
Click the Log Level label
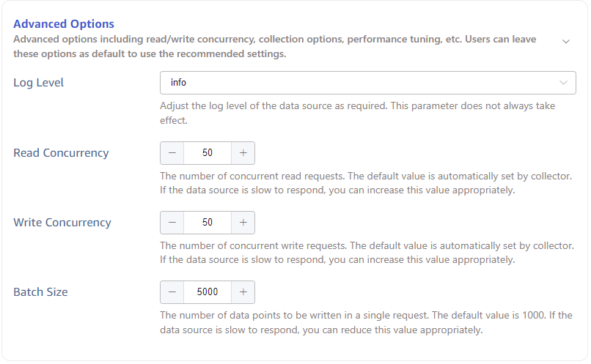(x=39, y=83)
